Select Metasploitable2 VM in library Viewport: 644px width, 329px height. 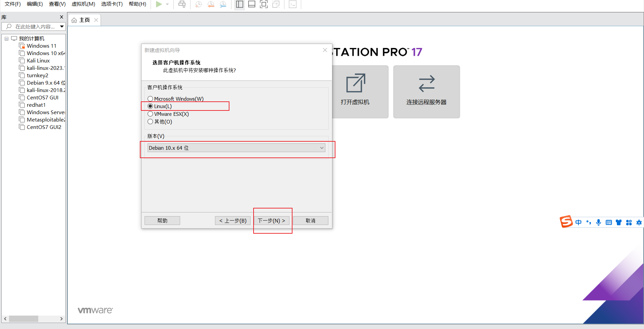pos(42,120)
